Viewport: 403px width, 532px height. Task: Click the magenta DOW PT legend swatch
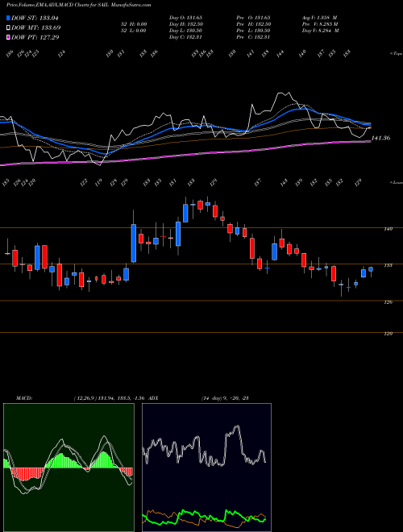[x=8, y=37]
